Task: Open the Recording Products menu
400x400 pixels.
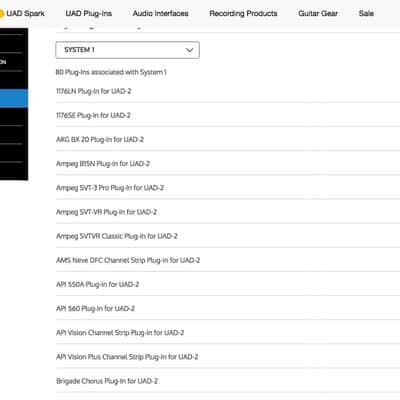Action: tap(243, 14)
